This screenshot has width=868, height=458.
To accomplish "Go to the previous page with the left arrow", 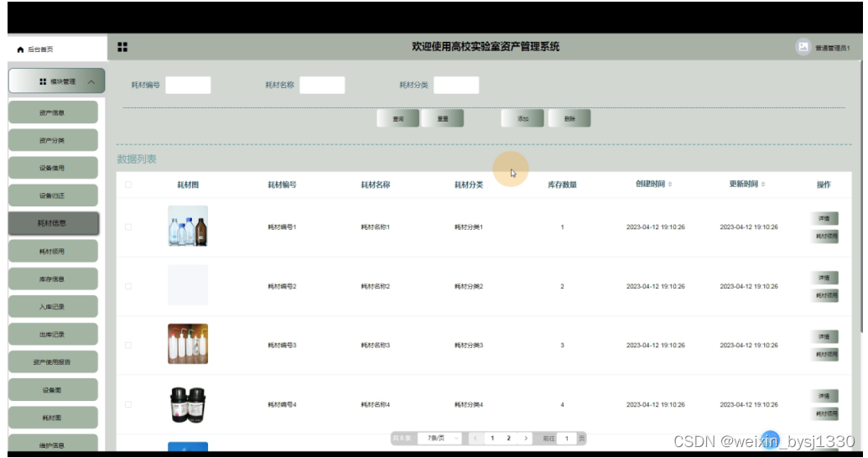I will 475,438.
